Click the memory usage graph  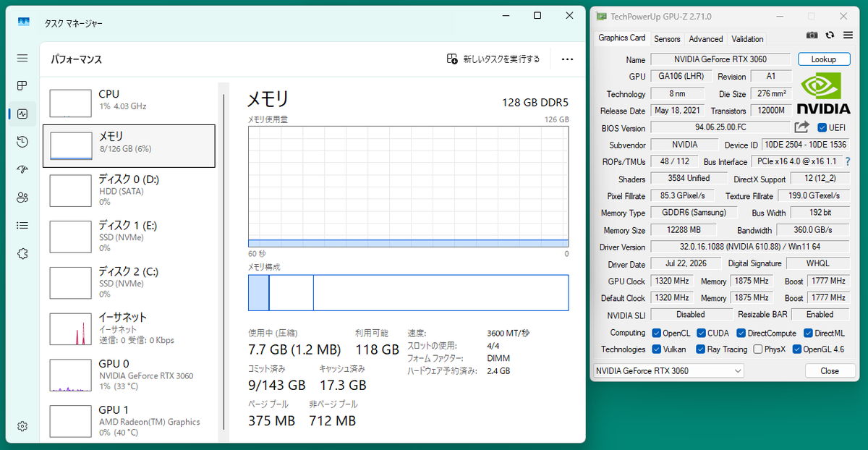point(408,187)
